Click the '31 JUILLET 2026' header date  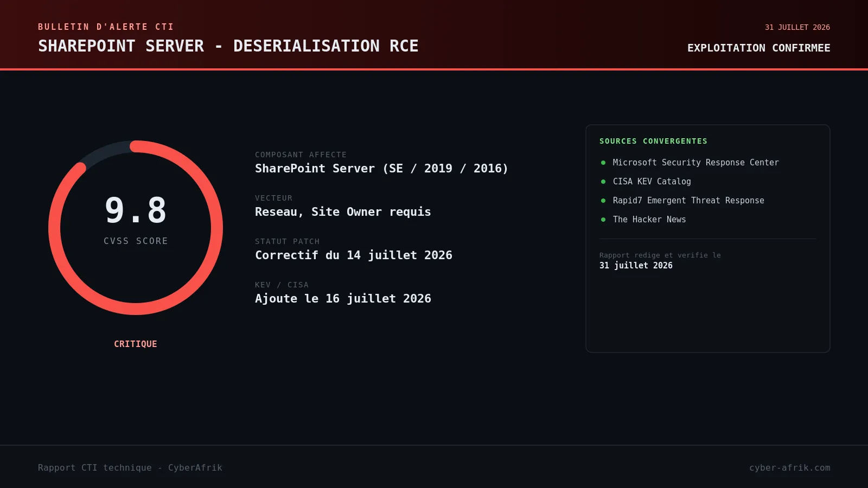pyautogui.click(x=797, y=27)
